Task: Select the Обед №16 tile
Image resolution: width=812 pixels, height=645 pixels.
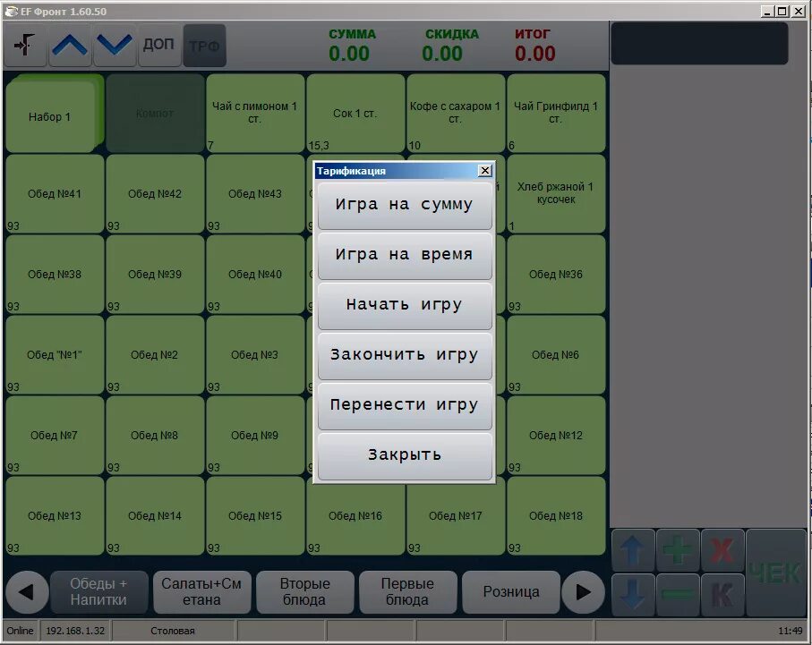Action: pos(355,515)
